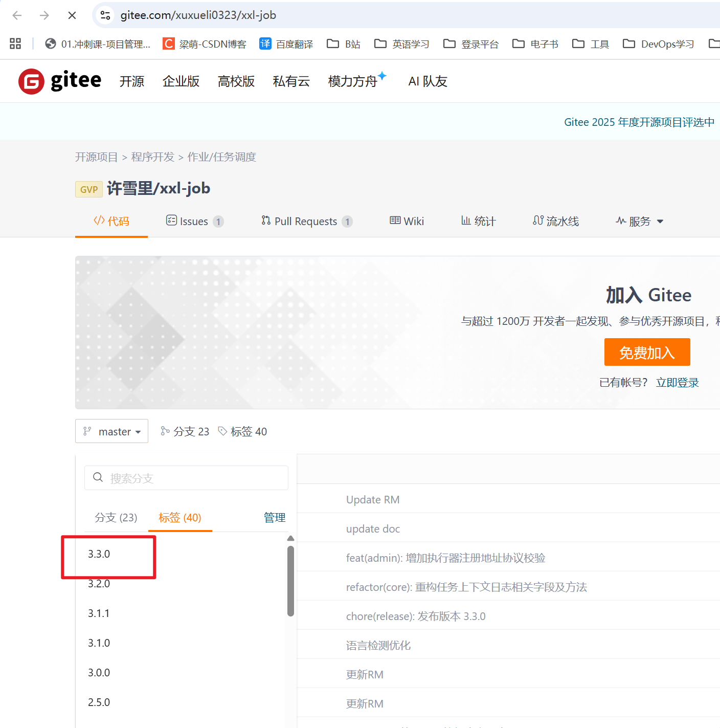This screenshot has width=720, height=728.
Task: Stop page loading with the X button
Action: 72,15
